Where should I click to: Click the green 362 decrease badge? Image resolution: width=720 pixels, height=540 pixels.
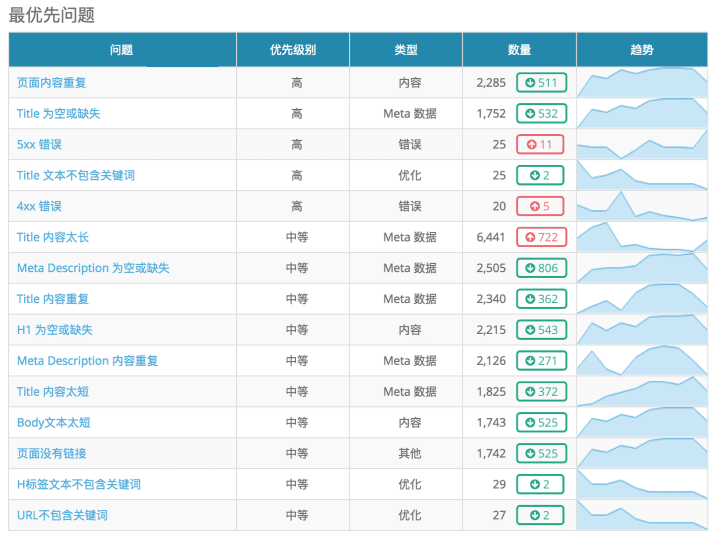[541, 299]
